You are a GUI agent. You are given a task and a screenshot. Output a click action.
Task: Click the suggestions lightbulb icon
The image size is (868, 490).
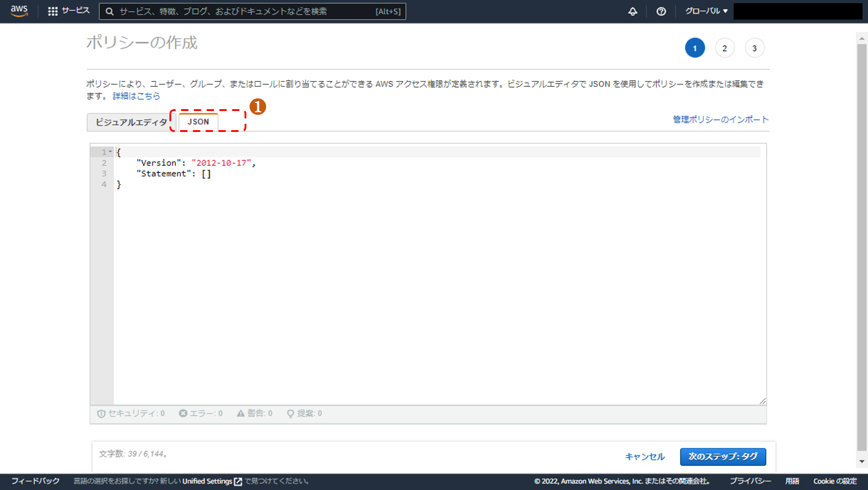pyautogui.click(x=290, y=414)
